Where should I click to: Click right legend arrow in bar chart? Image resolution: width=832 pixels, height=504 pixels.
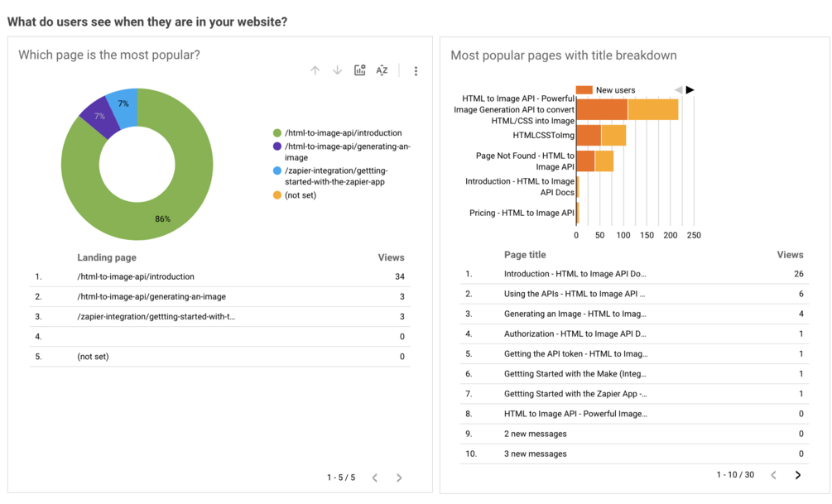click(690, 89)
